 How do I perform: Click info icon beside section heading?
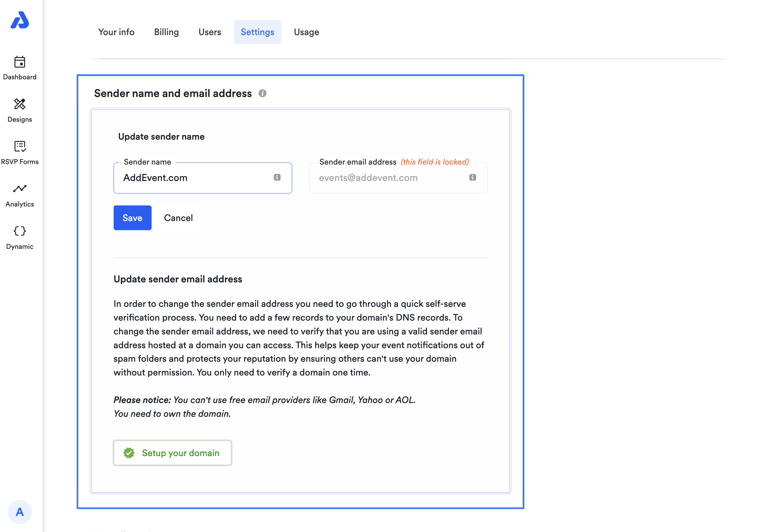click(262, 93)
